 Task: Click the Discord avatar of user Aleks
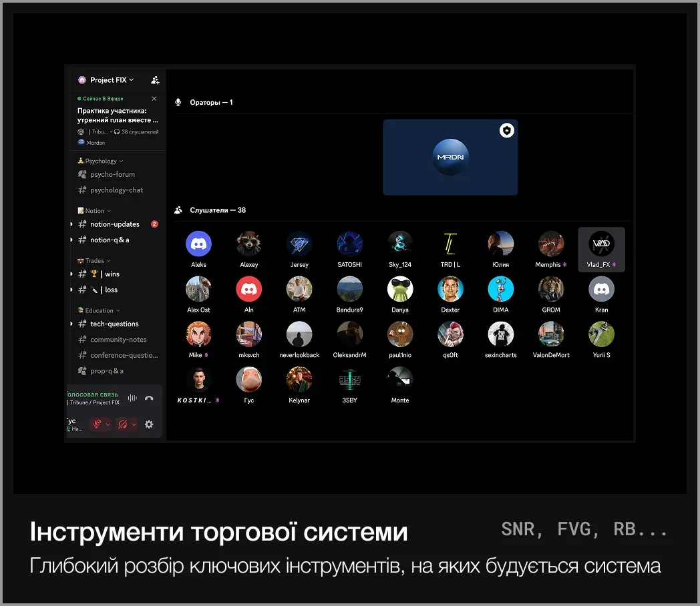[x=198, y=244]
